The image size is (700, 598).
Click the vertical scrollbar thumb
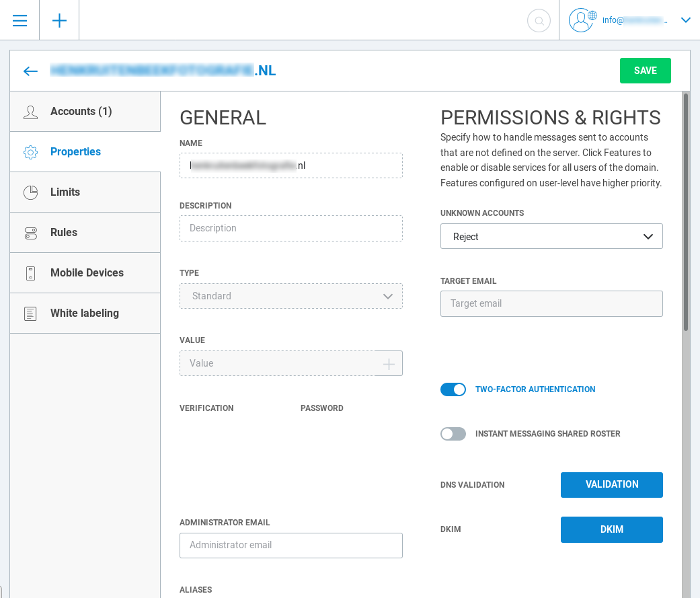click(686, 212)
